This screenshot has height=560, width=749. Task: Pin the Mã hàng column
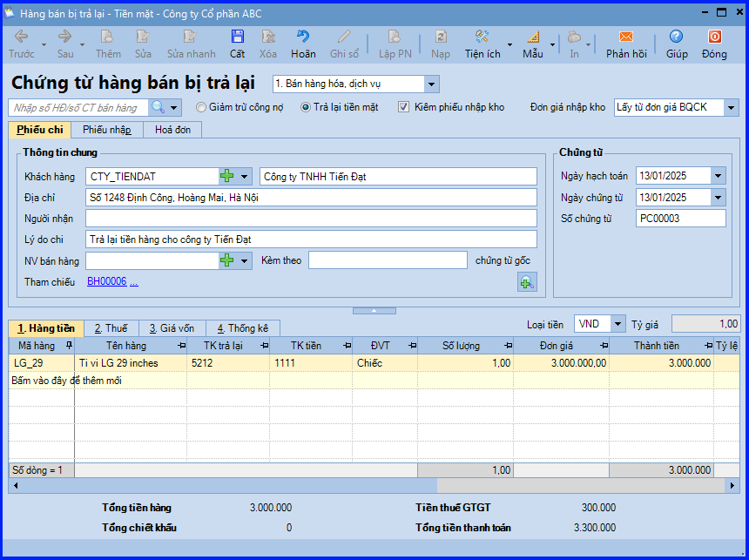click(69, 346)
